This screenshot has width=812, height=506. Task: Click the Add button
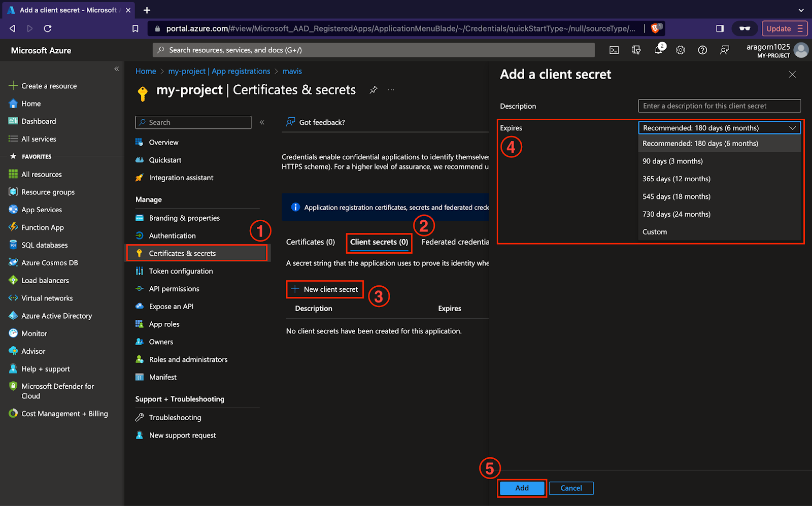point(522,488)
